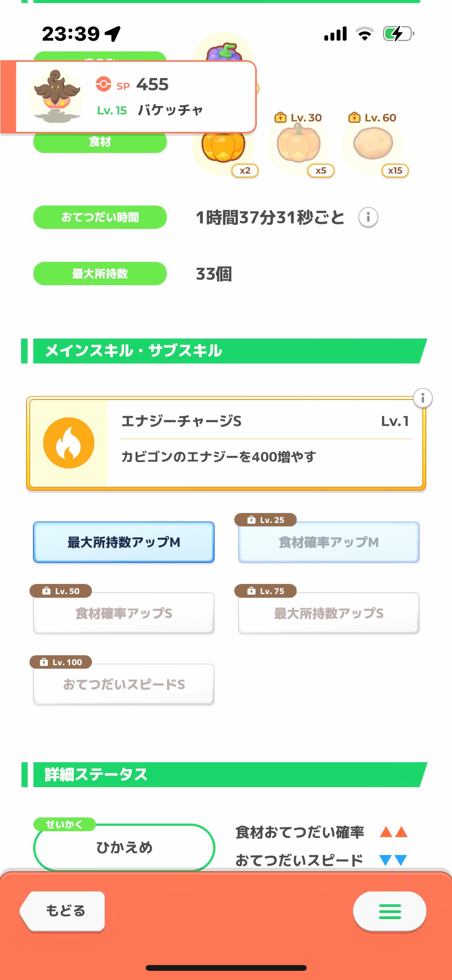The image size is (452, 980).
Task: Tap the locked Lv. 60 potato ingredient
Action: pyautogui.click(x=373, y=145)
